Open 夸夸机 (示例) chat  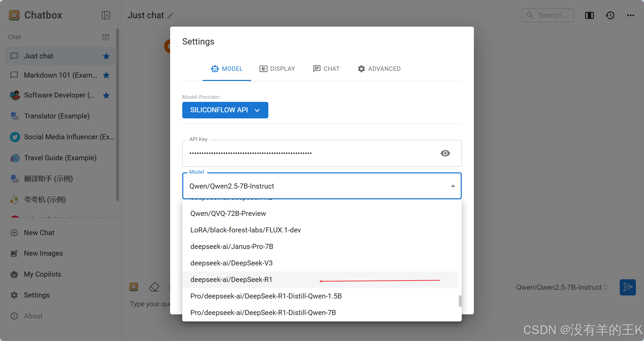[60, 200]
